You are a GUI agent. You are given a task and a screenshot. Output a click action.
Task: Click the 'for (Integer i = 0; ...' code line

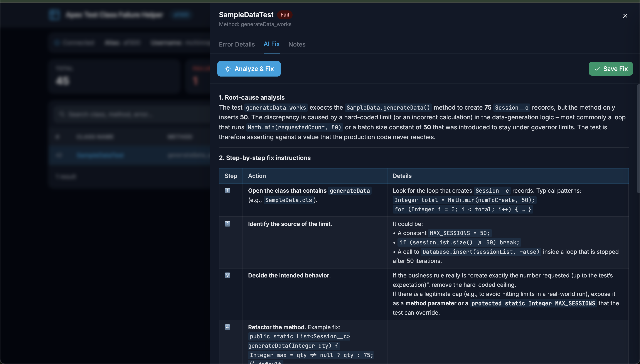pyautogui.click(x=463, y=209)
